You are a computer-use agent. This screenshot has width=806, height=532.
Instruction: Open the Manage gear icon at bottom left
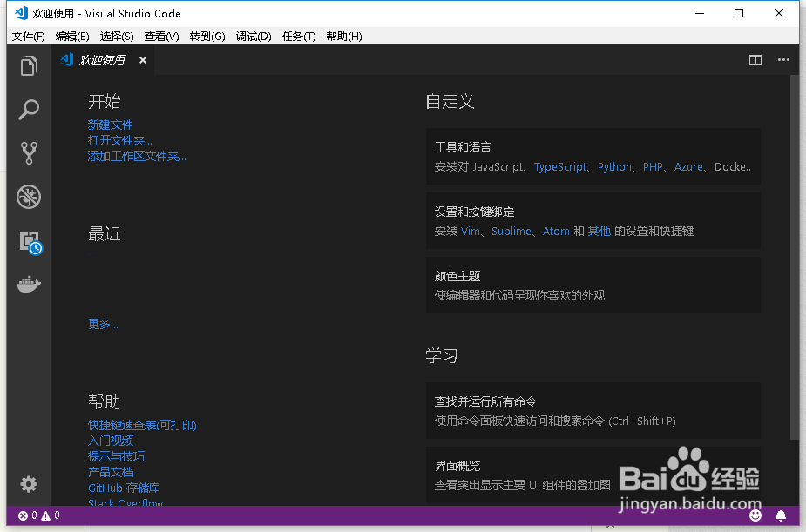(29, 484)
